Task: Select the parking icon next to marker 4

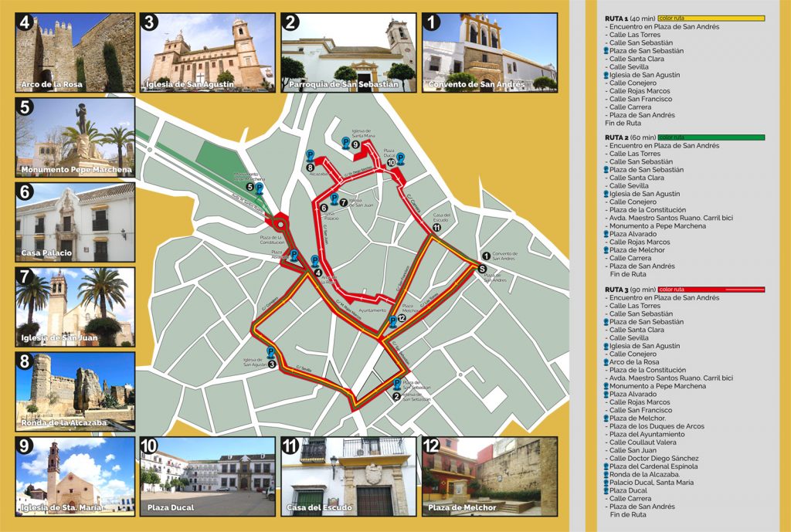Action: [314, 261]
